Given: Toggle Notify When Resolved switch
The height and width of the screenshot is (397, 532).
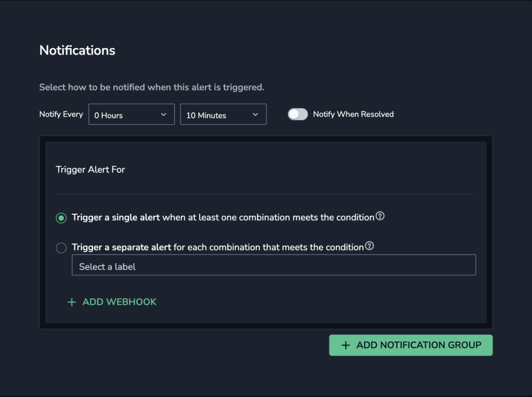Looking at the screenshot, I should [x=298, y=114].
